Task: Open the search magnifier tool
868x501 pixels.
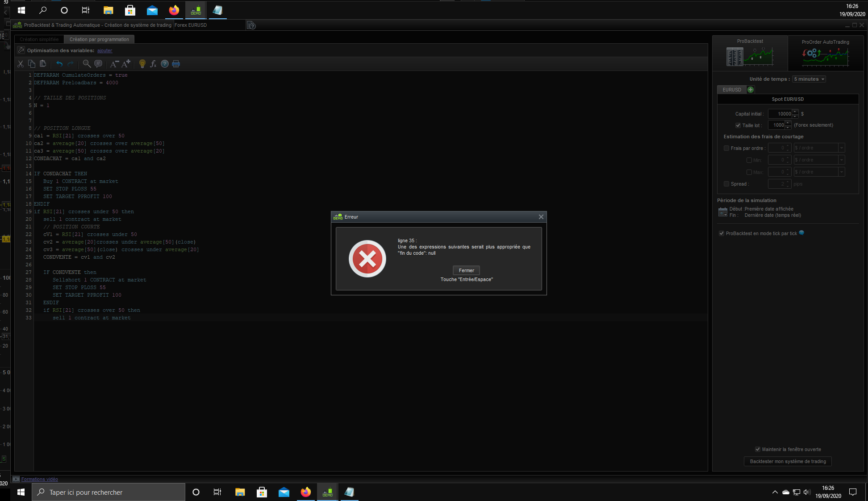Action: click(x=87, y=64)
